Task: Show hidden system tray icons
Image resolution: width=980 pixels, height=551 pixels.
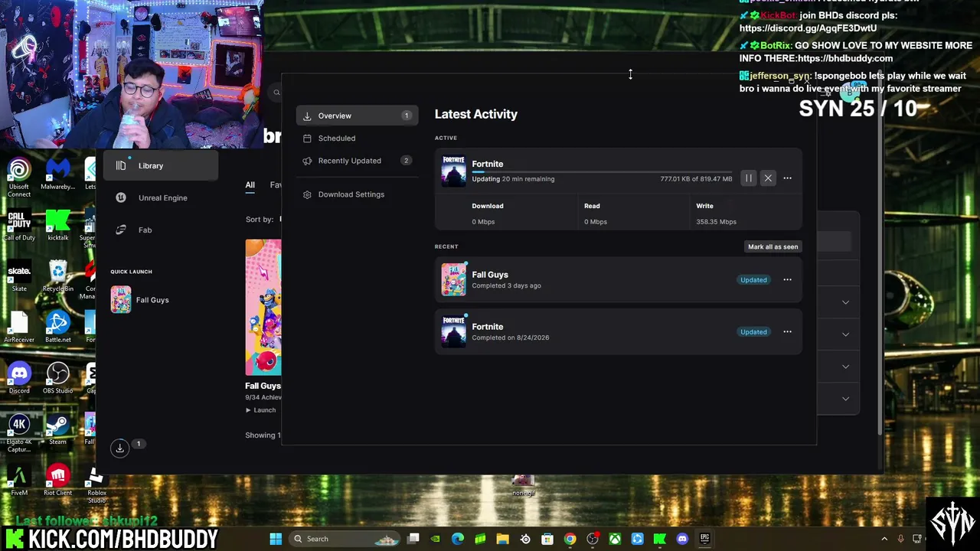Action: pos(884,539)
